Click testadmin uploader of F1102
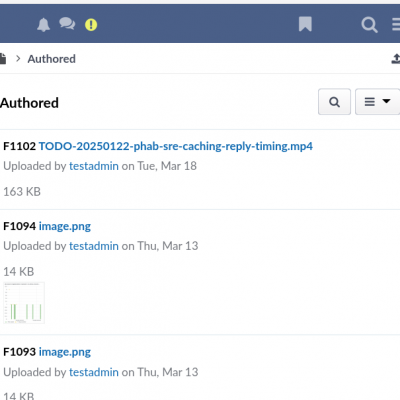 (x=94, y=166)
